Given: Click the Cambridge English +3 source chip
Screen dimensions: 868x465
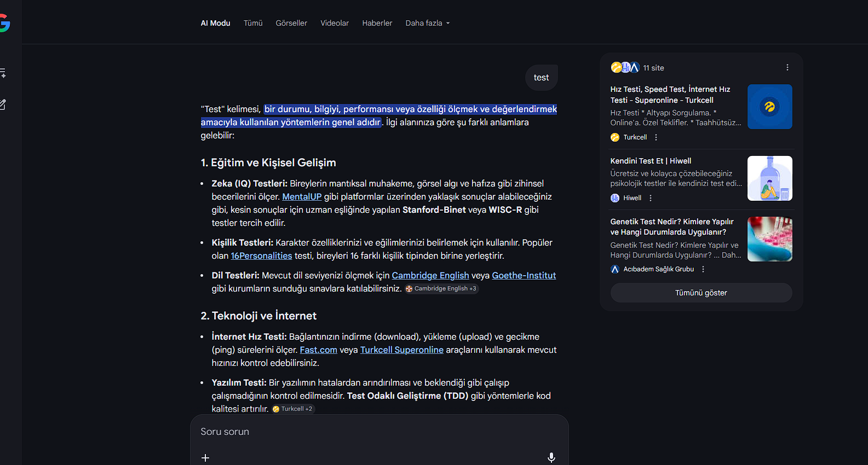Looking at the screenshot, I should tap(441, 288).
